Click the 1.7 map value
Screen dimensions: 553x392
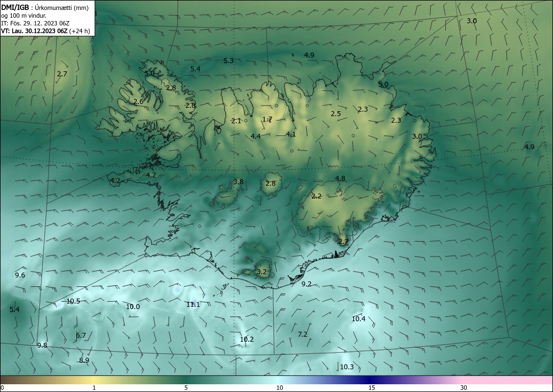(x=267, y=119)
